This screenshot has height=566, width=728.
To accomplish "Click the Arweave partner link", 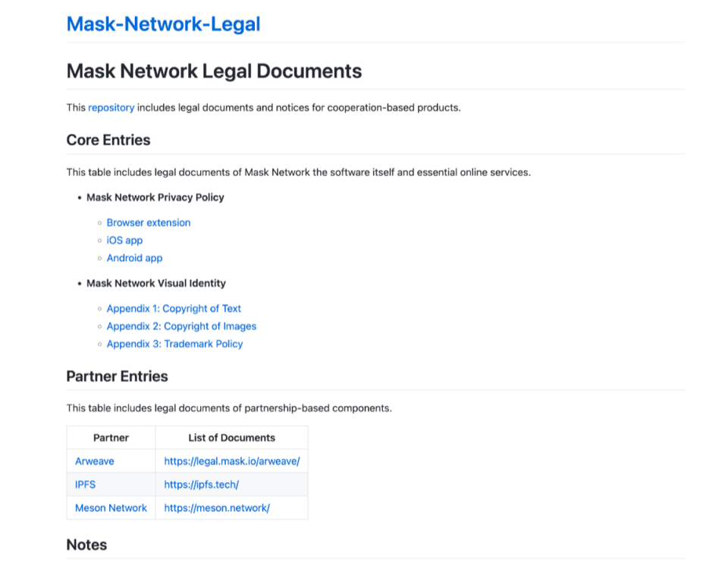I will (x=95, y=461).
